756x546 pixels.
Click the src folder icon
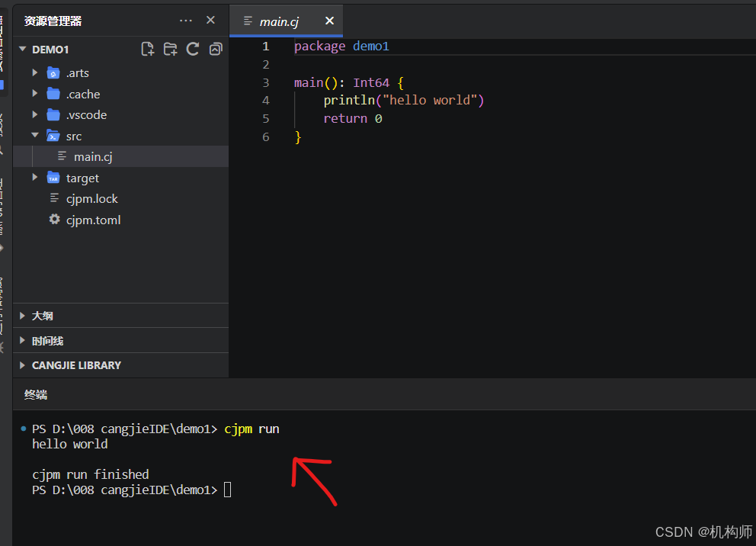[53, 136]
